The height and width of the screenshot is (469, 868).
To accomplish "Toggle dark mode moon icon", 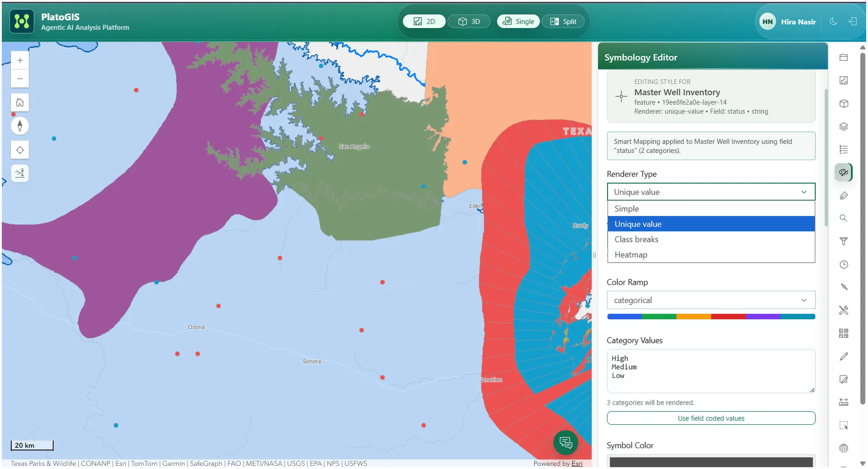I will coord(833,22).
